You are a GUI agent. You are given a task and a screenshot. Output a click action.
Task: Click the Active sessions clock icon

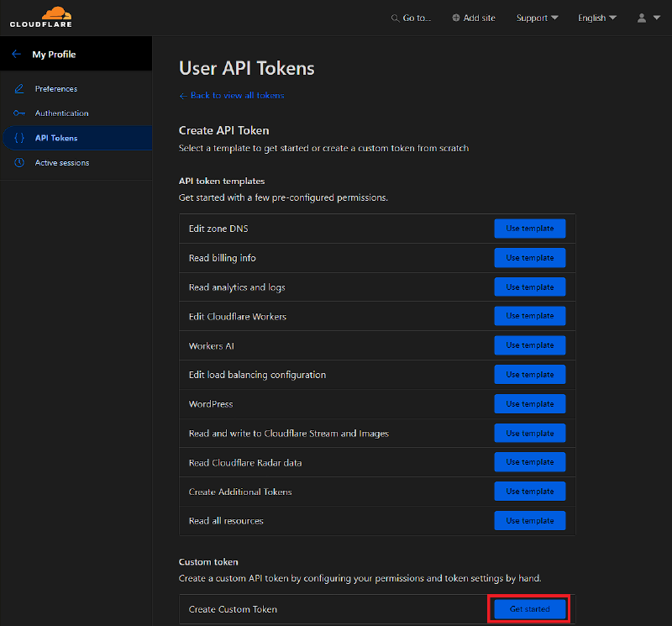(19, 163)
